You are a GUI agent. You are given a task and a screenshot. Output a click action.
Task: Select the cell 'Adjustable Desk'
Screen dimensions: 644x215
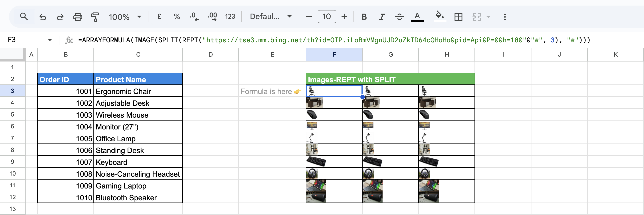click(138, 103)
